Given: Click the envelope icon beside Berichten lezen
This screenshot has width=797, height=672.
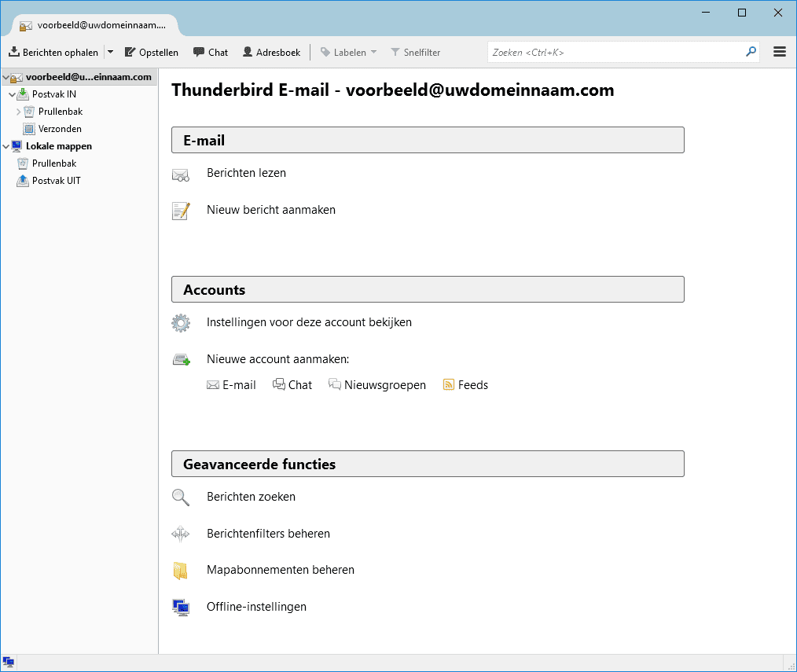Looking at the screenshot, I should click(x=181, y=174).
